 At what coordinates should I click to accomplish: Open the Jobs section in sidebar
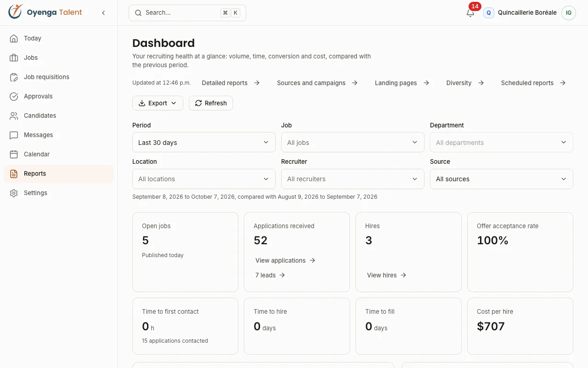(58, 57)
